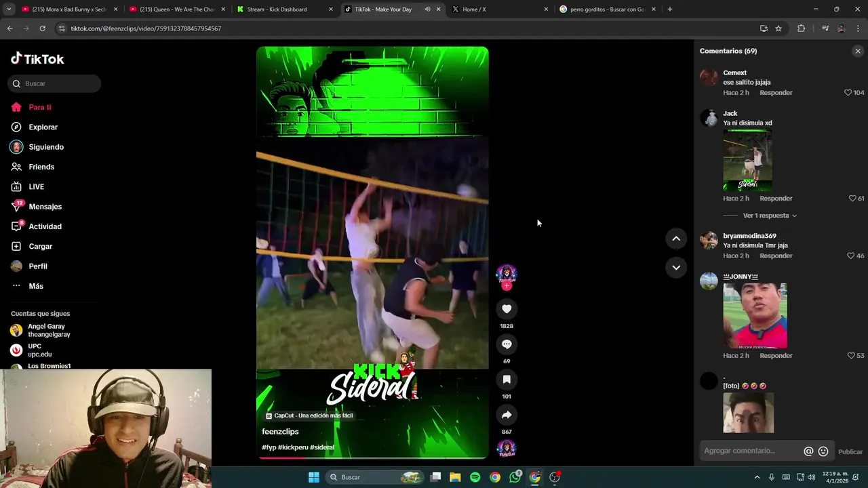Open Cargar upload page

tap(40, 247)
